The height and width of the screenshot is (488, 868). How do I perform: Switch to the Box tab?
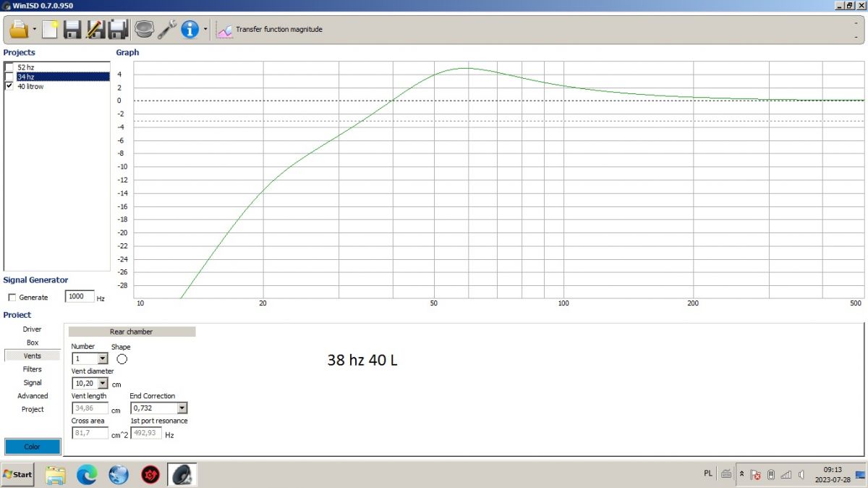pyautogui.click(x=33, y=342)
